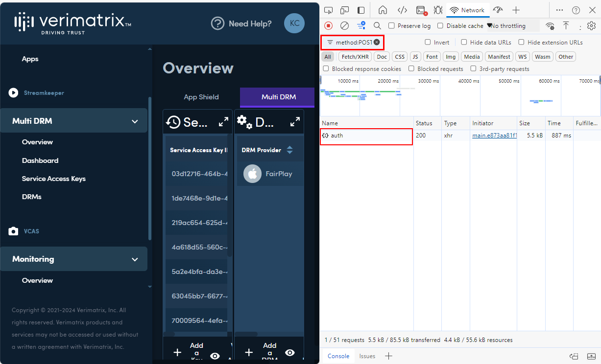
Task: Open the DevTools three-dot customize menu
Action: tap(559, 10)
